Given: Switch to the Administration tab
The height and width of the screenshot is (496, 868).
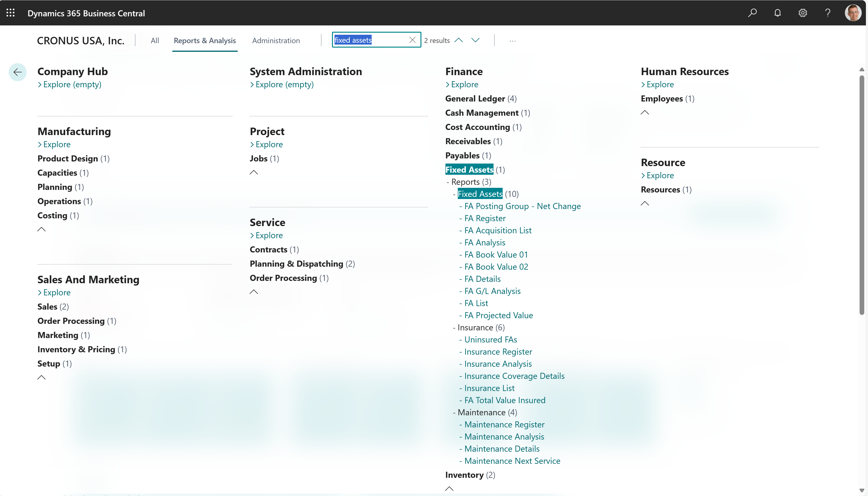Looking at the screenshot, I should [276, 40].
